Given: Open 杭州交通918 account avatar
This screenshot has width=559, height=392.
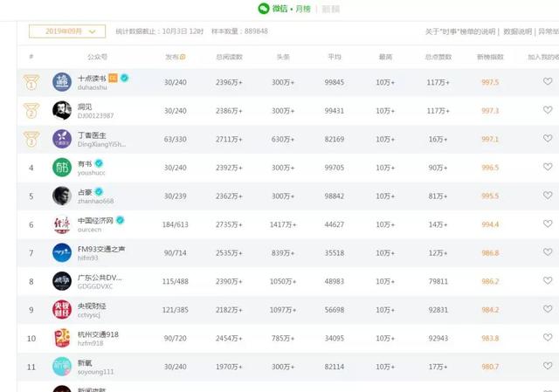Looking at the screenshot, I should click(62, 338).
